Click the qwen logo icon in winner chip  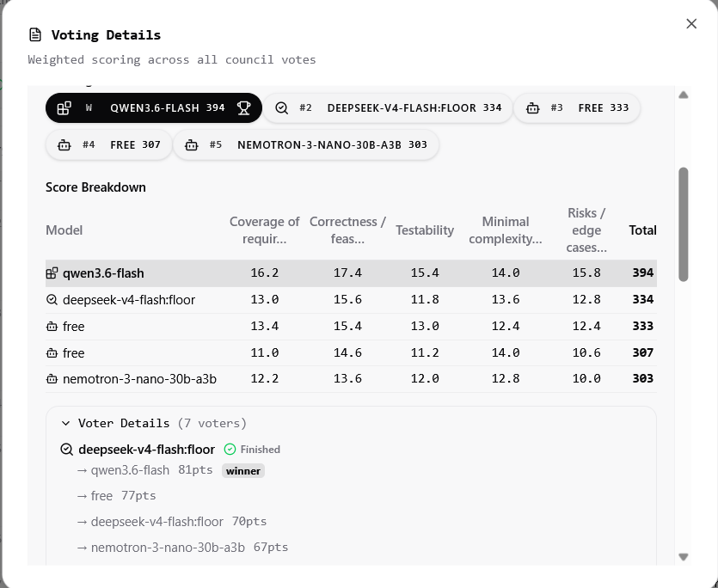(x=64, y=108)
